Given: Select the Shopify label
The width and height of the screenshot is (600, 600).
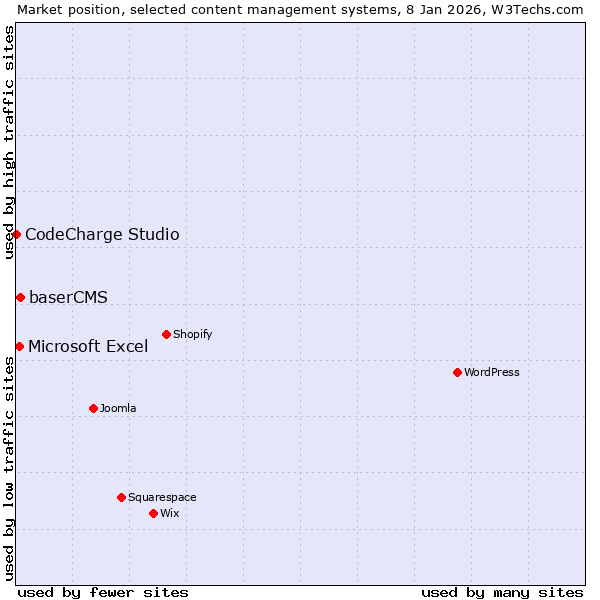Looking at the screenshot, I should click(x=192, y=334).
